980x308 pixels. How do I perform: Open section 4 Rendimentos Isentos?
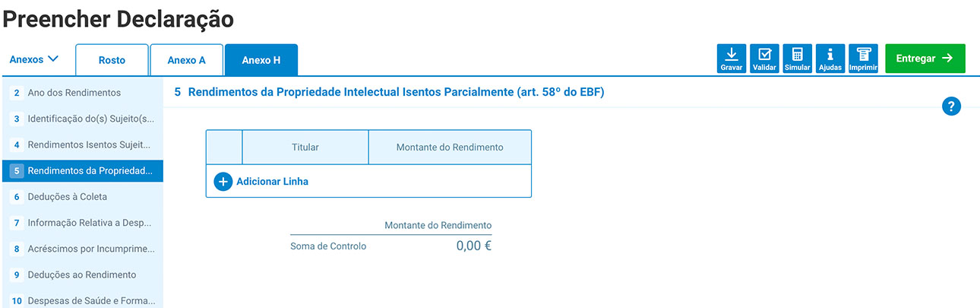90,144
